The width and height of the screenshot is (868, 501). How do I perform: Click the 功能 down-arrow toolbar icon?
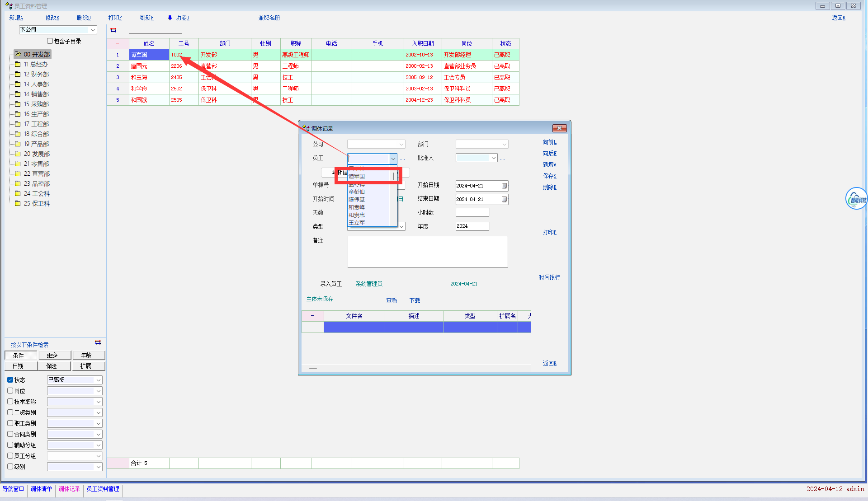tap(170, 18)
